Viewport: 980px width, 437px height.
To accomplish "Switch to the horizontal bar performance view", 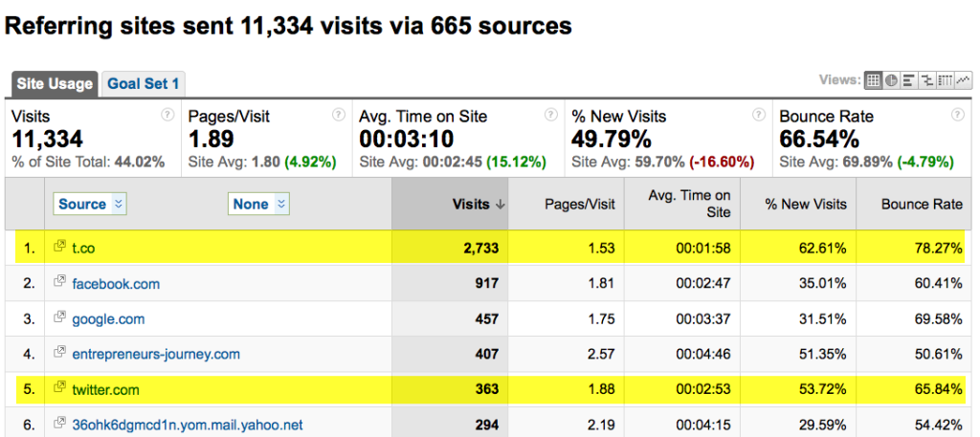I will [x=909, y=80].
